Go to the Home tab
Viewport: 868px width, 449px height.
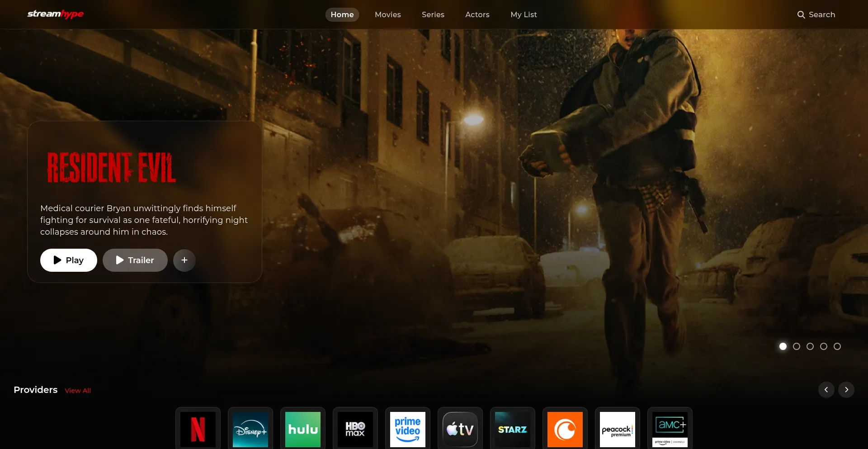[x=342, y=14]
